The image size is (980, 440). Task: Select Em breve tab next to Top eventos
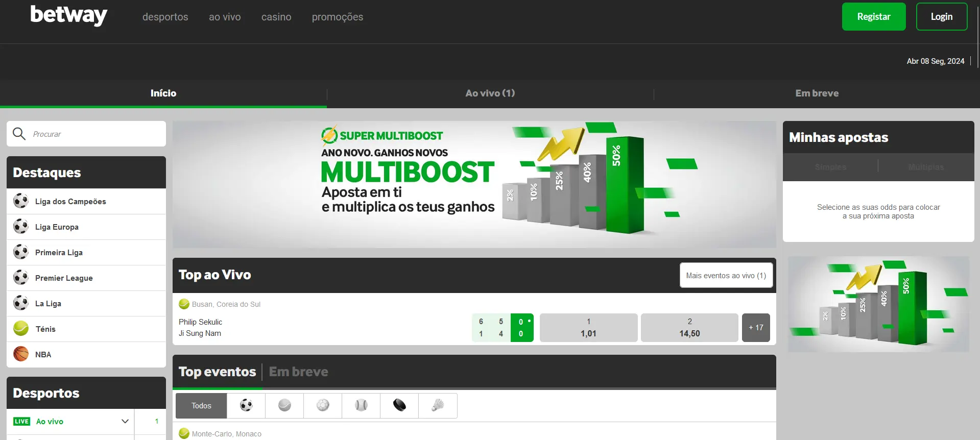point(299,372)
